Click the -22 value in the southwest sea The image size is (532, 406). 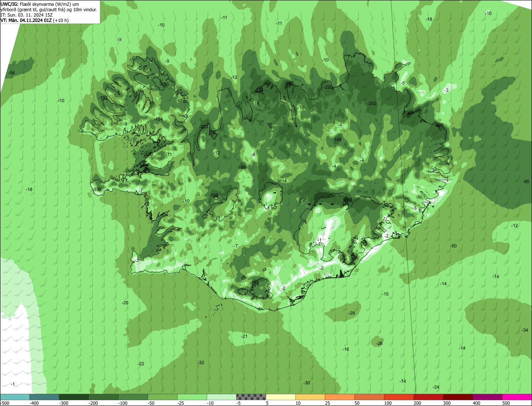141,364
